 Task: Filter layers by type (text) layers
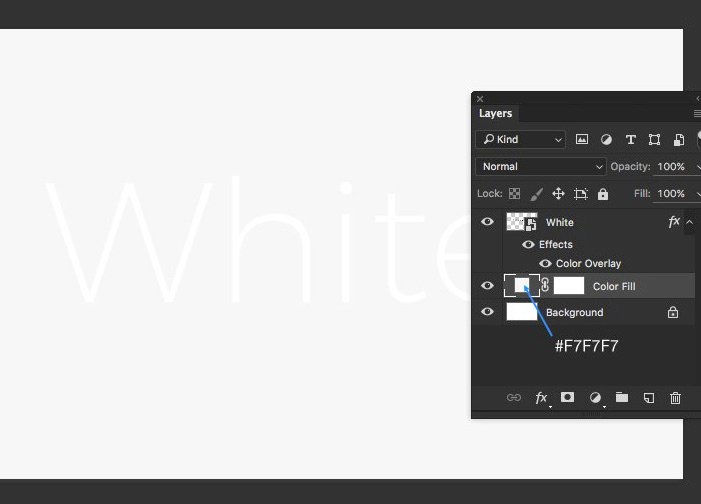(630, 140)
